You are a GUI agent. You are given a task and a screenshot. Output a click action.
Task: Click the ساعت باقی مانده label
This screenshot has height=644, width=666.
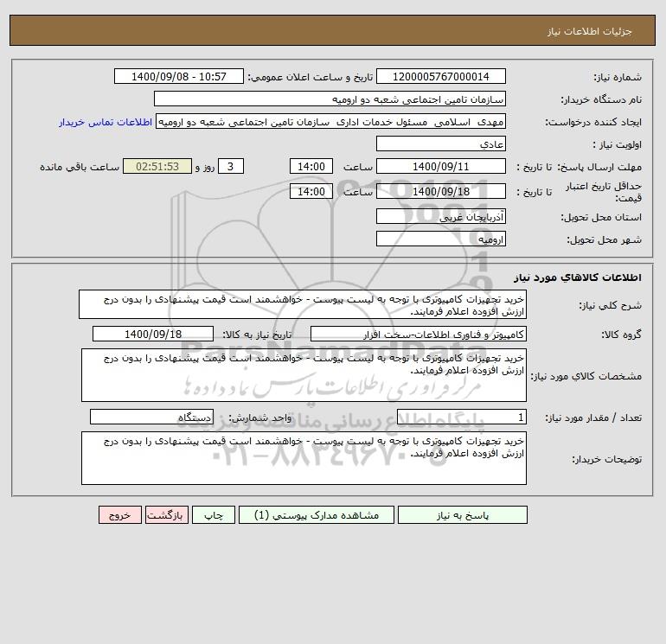[80, 167]
